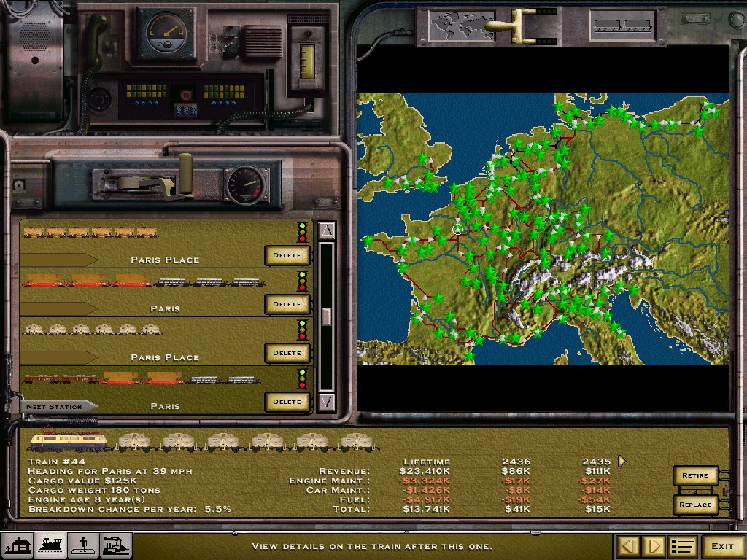Viewport: 747px width, 560px height.
Task: Open the station list tab icon
Action: coord(18,545)
